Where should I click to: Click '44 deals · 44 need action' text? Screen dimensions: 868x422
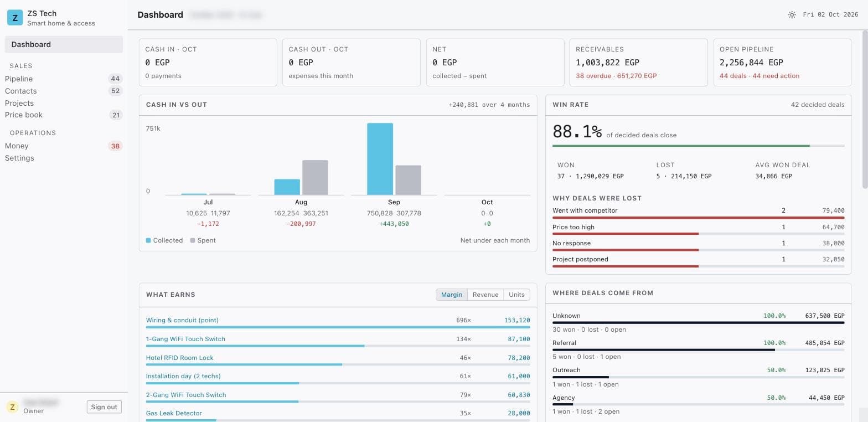click(x=759, y=76)
